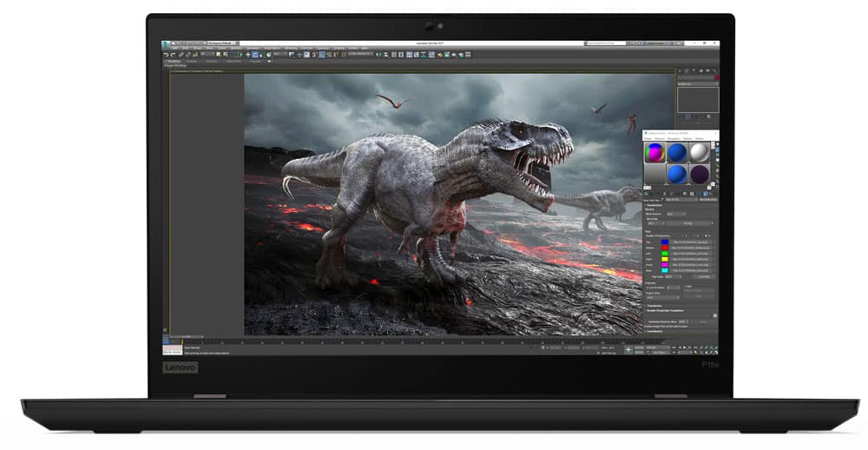Viewport: 868px width, 450px height.
Task: Click the time slider handle on the timeline
Action: click(x=187, y=337)
